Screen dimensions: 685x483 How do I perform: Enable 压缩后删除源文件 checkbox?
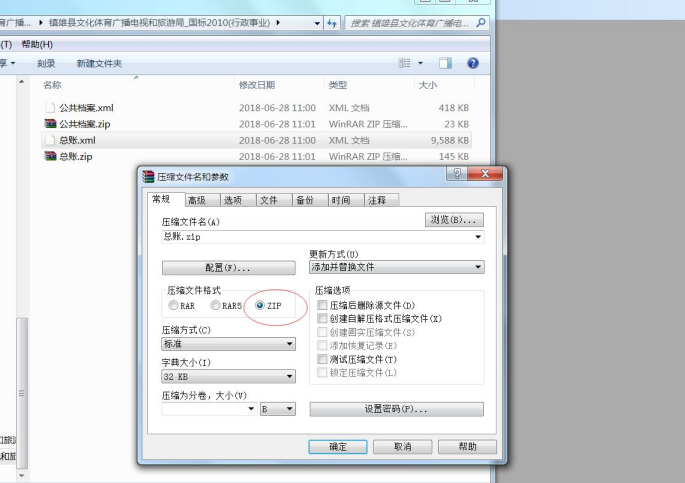click(x=322, y=305)
